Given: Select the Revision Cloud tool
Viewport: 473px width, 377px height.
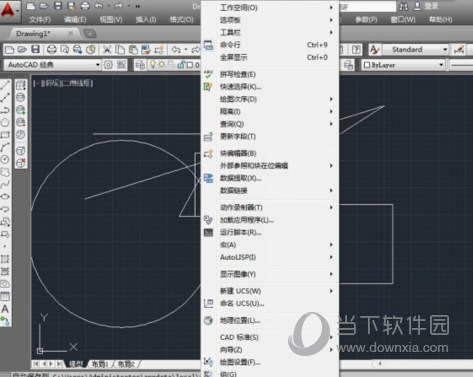Looking at the screenshot, I should (5, 172).
